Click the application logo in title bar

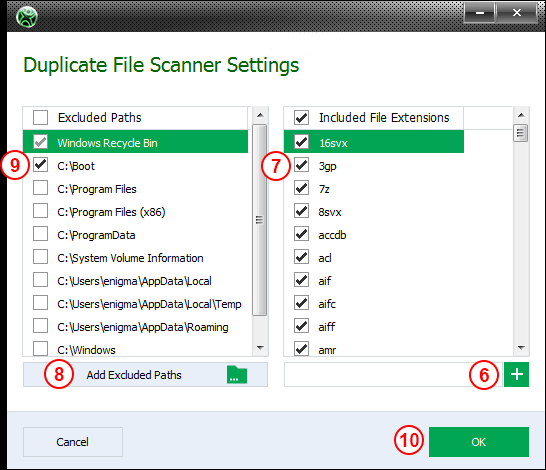pos(27,17)
